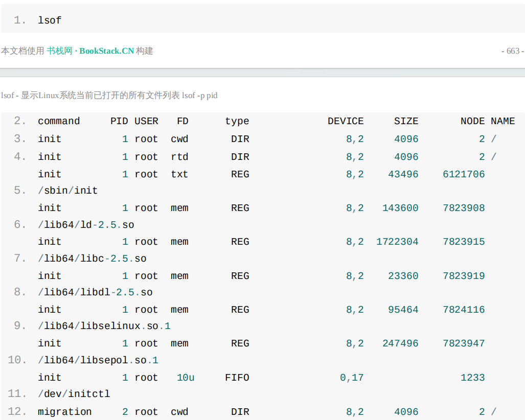Click node value 1233

point(472,378)
